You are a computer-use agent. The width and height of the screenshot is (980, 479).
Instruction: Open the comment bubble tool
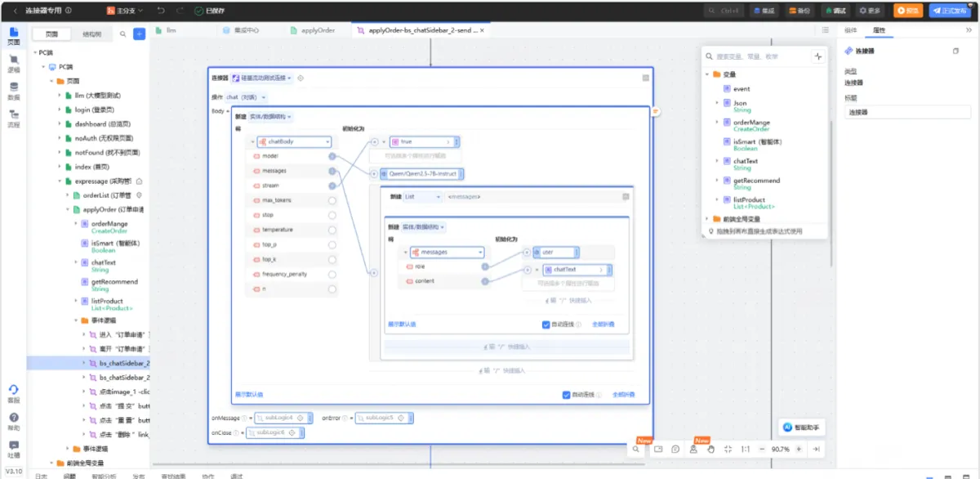coord(675,449)
